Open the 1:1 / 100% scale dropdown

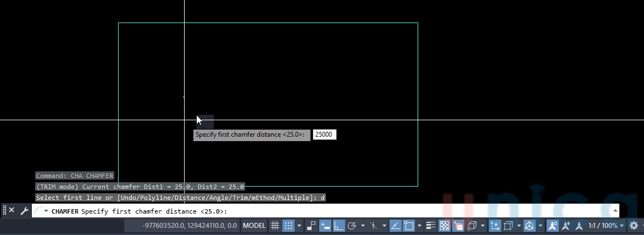pos(606,226)
